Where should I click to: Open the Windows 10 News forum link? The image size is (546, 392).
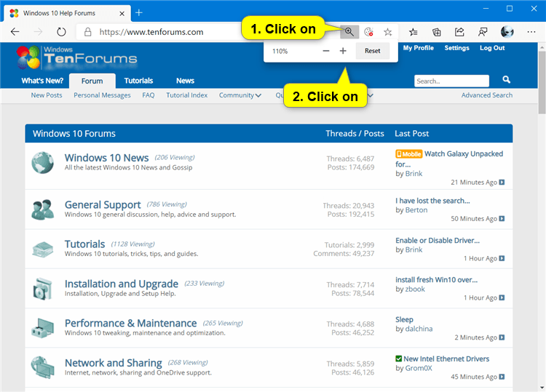point(106,158)
